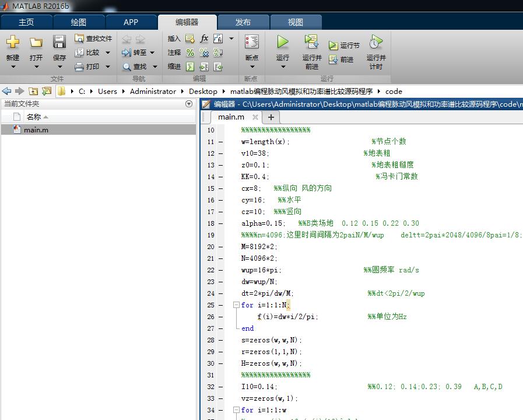Click Run and Time (运行并计时) icon
The width and height of the screenshot is (523, 420).
376,41
